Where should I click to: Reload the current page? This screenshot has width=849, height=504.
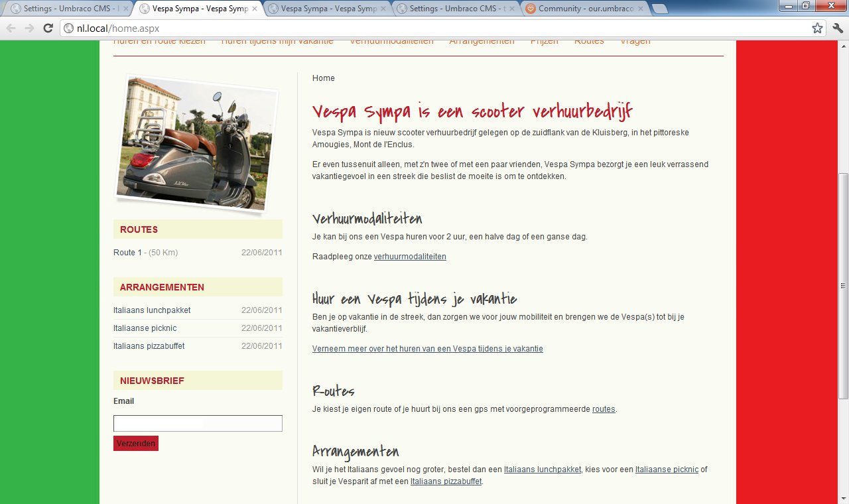tap(48, 29)
